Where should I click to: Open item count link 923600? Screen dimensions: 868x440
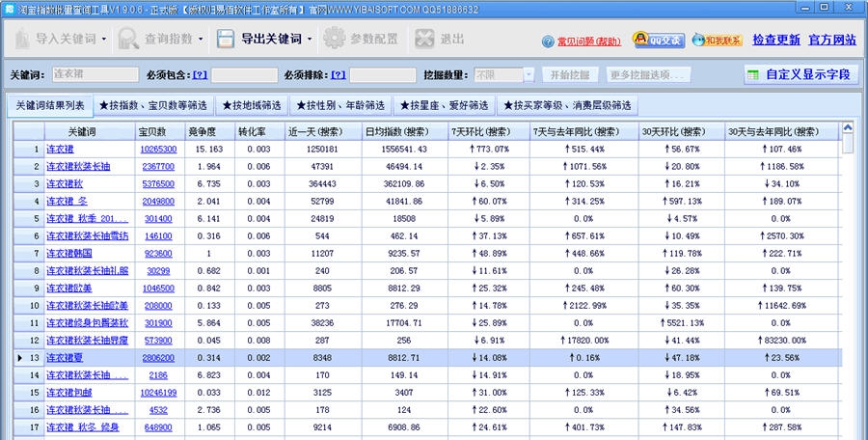pos(158,253)
